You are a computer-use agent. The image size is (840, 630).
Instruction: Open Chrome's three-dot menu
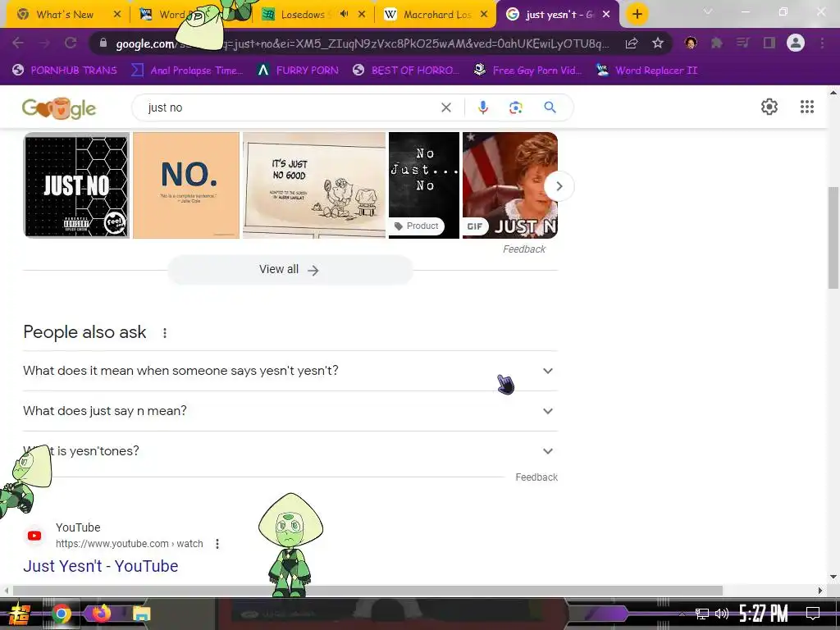click(822, 43)
